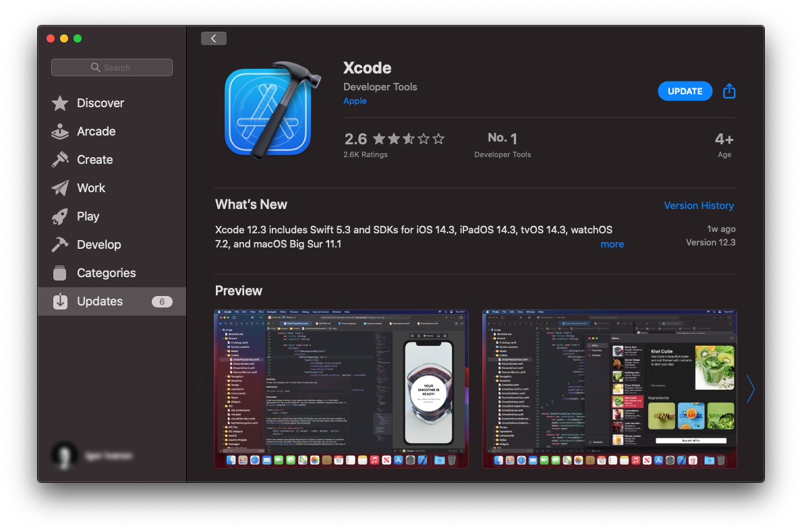Open the first Xcode preview screenshot
The width and height of the screenshot is (802, 532).
point(341,389)
